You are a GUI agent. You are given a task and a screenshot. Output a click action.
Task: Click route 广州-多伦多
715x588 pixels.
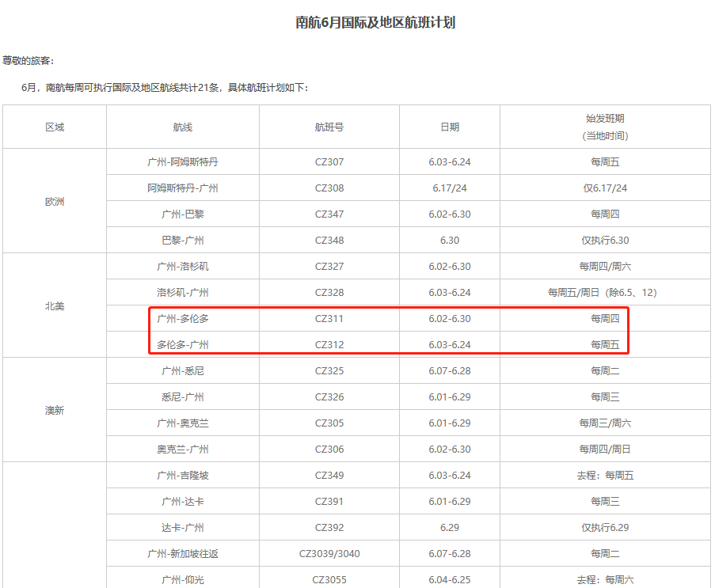coord(183,319)
